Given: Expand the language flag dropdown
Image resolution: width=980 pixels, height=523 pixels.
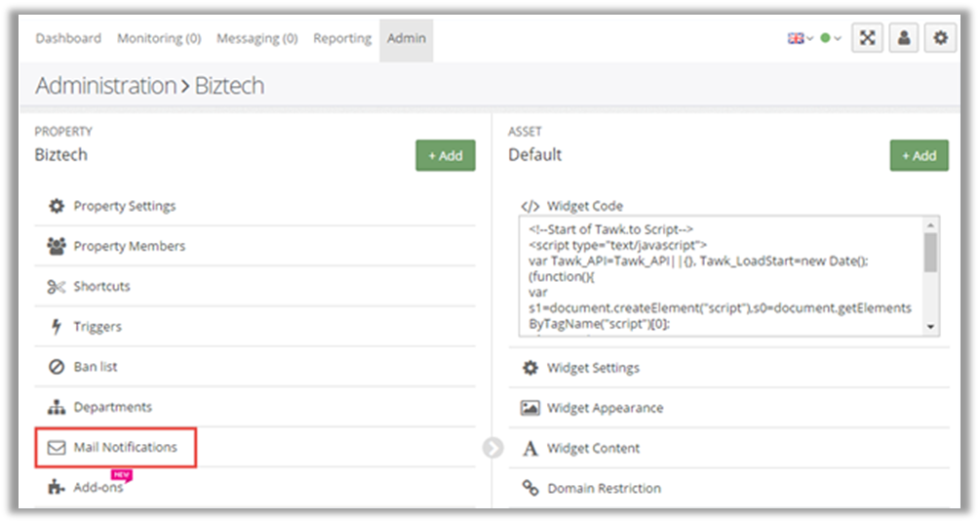Looking at the screenshot, I should pyautogui.click(x=800, y=38).
